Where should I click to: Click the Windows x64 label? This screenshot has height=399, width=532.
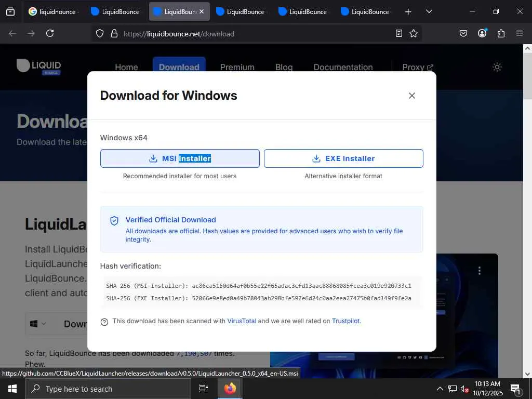[x=124, y=138]
